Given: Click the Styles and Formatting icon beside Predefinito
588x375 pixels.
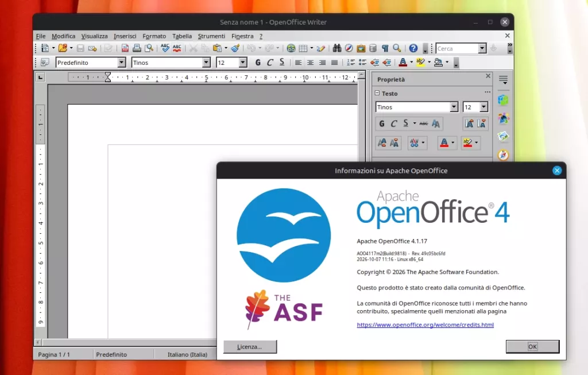Looking at the screenshot, I should coord(45,62).
